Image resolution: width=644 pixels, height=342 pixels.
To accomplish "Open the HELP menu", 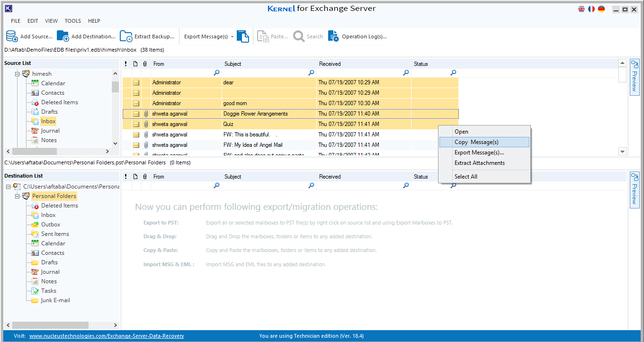I will click(94, 21).
